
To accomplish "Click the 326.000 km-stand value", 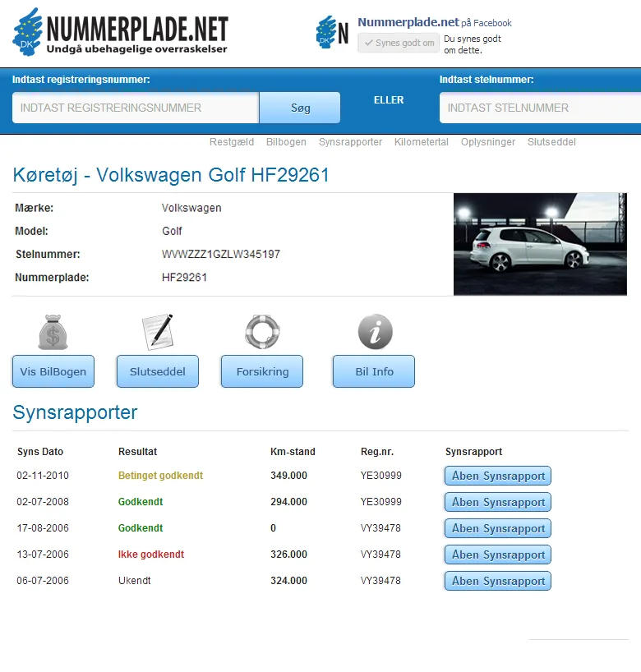I will pyautogui.click(x=288, y=555).
